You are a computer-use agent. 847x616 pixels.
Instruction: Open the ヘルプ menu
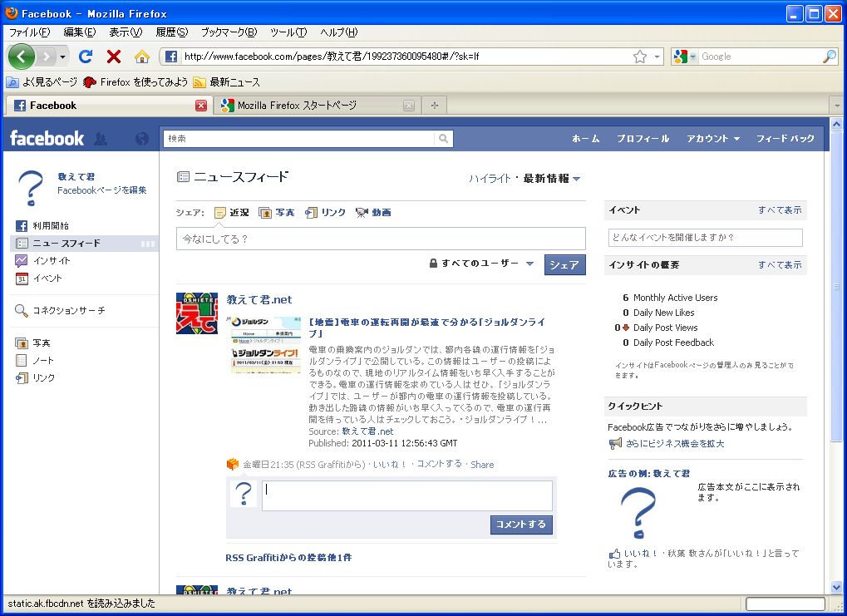coord(338,32)
